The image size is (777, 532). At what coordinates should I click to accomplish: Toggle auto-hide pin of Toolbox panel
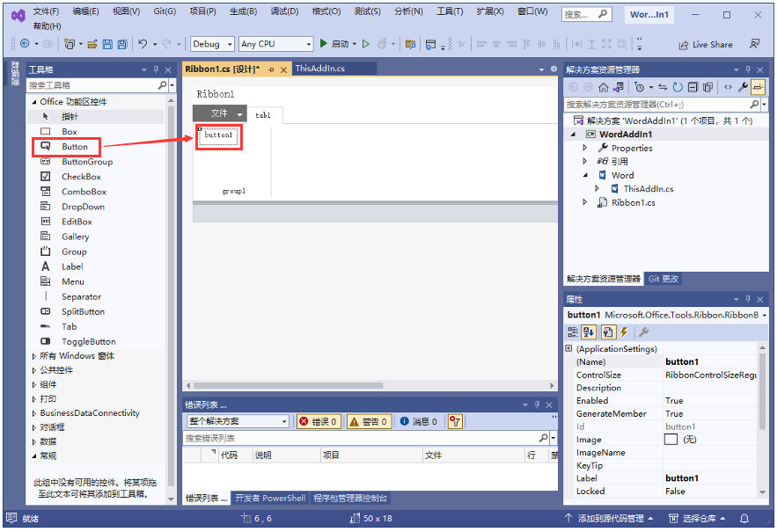[156, 69]
